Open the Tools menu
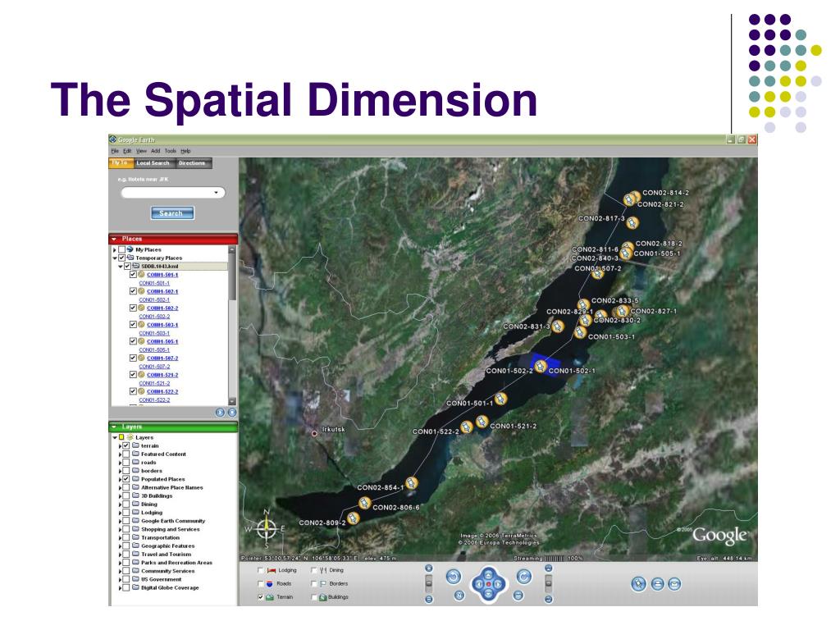840x630 pixels. (171, 151)
